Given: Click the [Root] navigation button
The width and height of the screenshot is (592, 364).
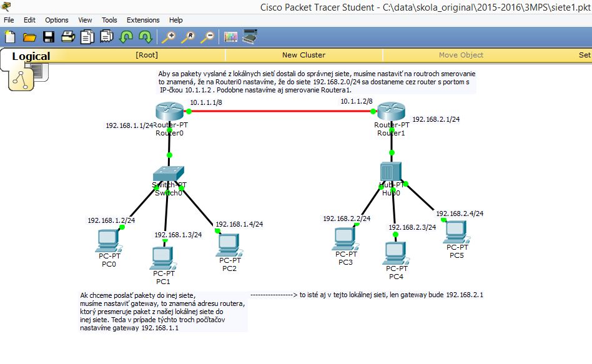Looking at the screenshot, I should [147, 55].
